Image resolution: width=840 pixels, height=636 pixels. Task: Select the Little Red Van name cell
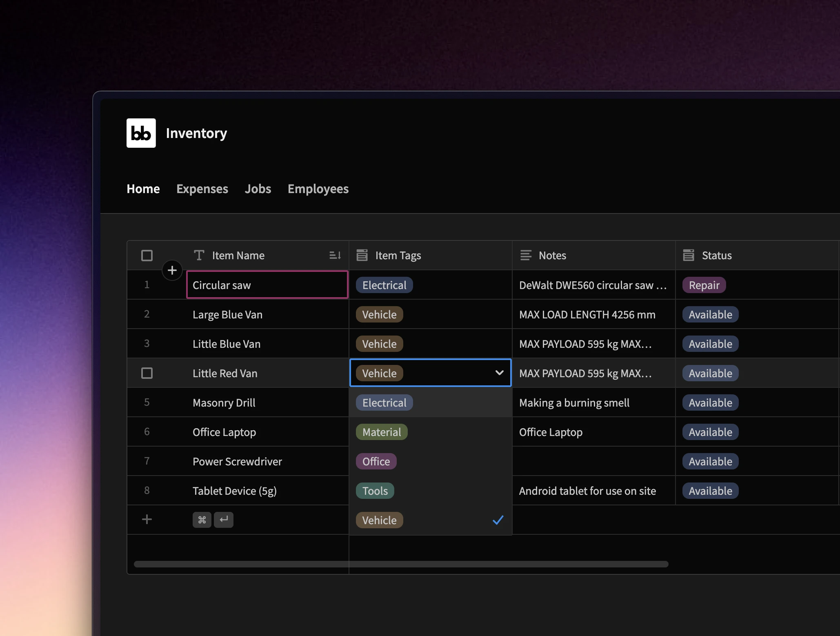coord(267,373)
